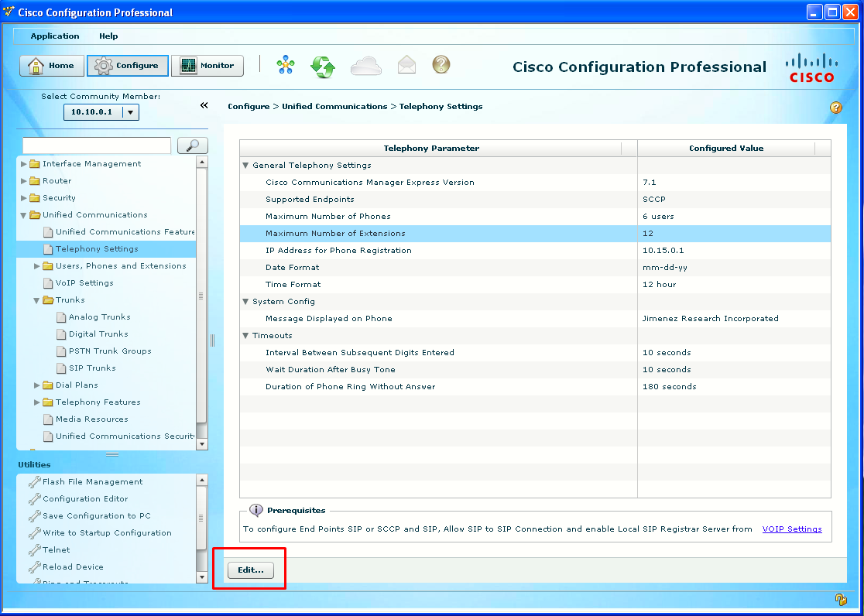Collapse the Unified Communications folder

point(24,215)
